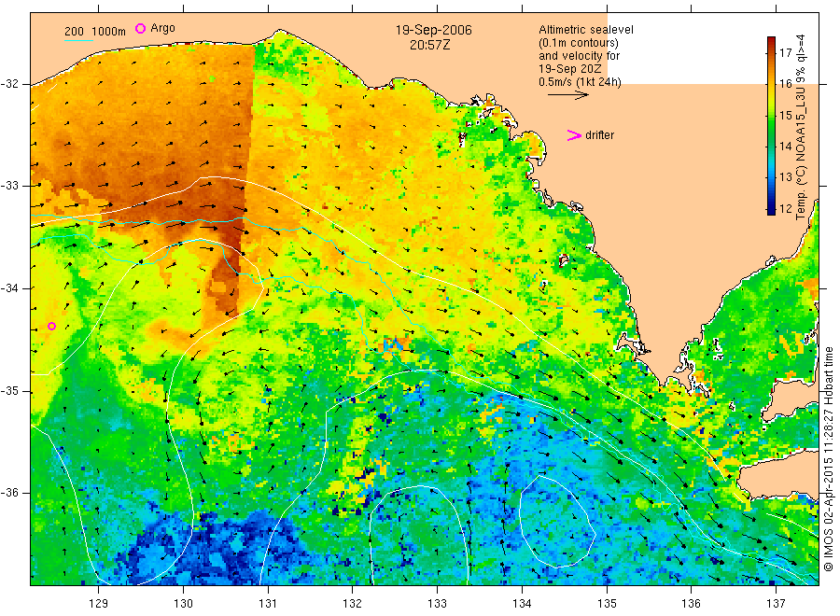Click the Argo float marker near 34.4S
840x616 pixels.
click(x=51, y=327)
